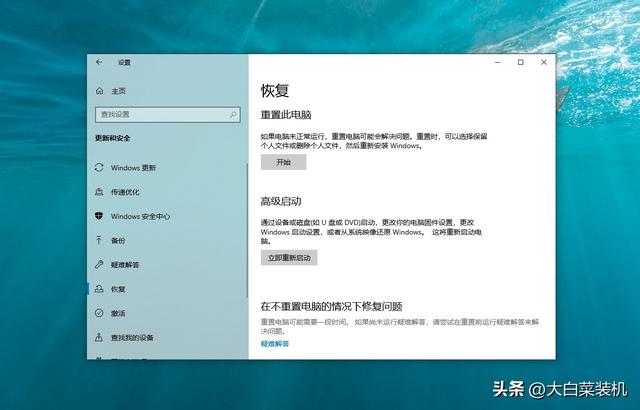Click the 开始 button under 重置此电脑
The image size is (640, 410).
(x=283, y=162)
